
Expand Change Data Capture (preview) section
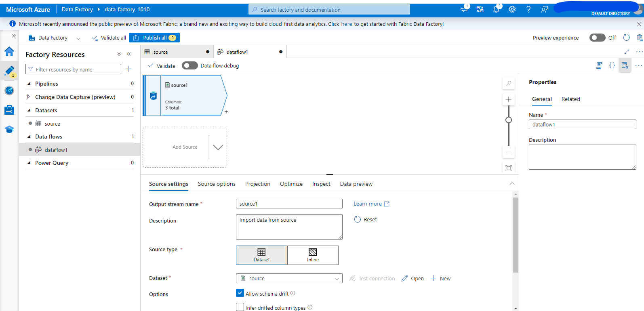click(29, 97)
